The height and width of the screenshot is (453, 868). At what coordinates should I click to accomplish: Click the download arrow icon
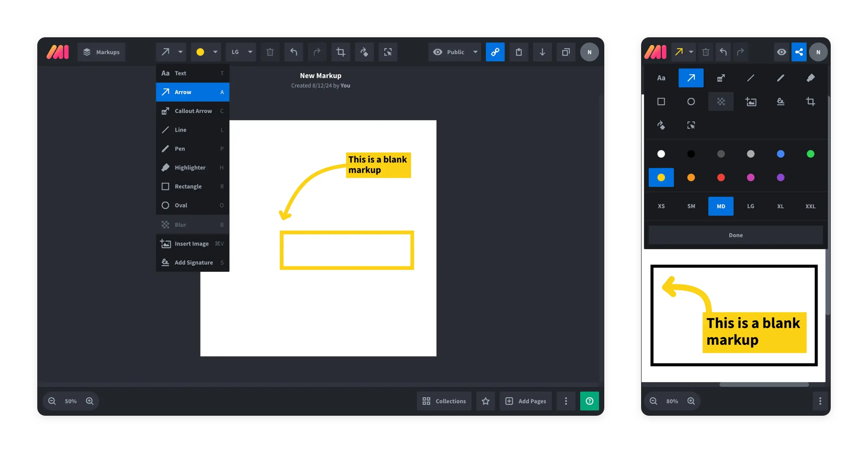(x=542, y=52)
